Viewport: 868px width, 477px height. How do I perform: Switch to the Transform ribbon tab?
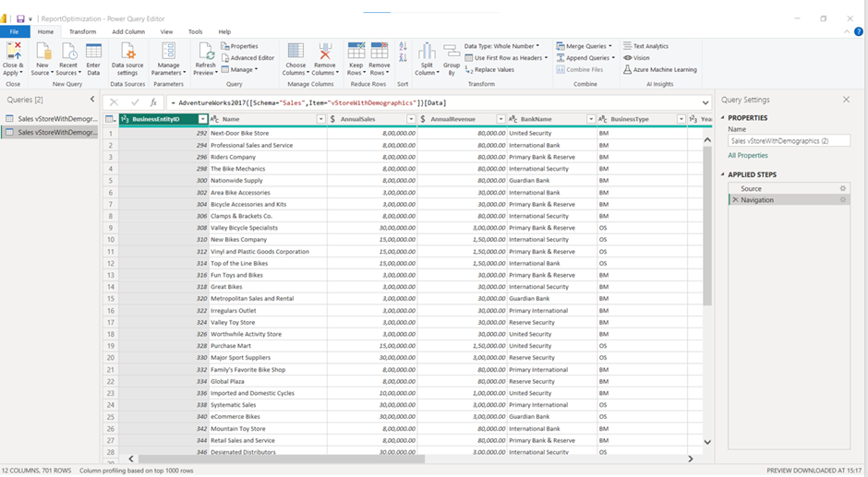point(82,31)
